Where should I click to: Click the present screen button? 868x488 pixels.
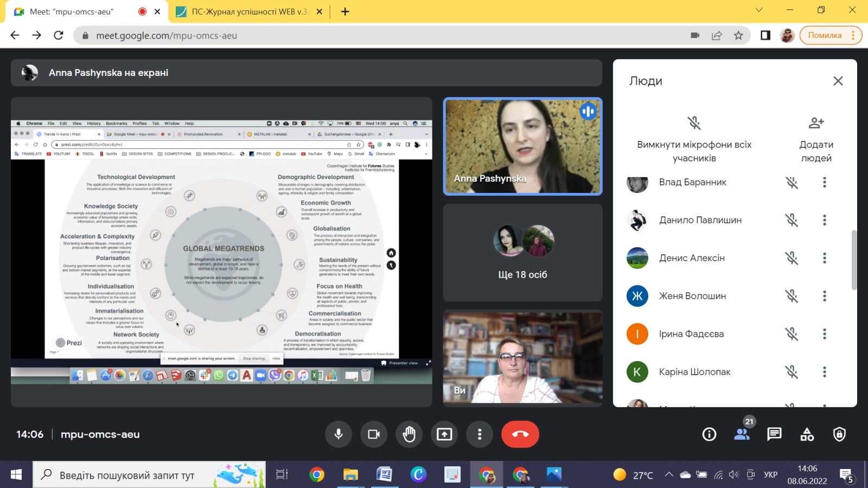point(444,434)
